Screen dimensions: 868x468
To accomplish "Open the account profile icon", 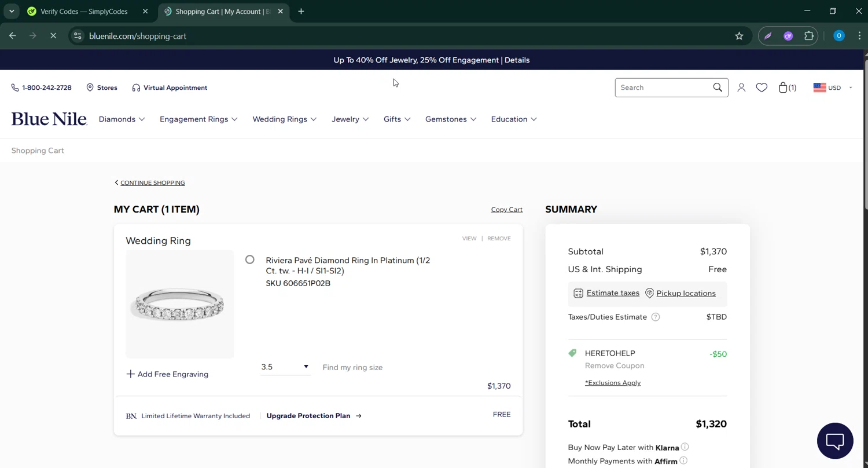I will (741, 87).
